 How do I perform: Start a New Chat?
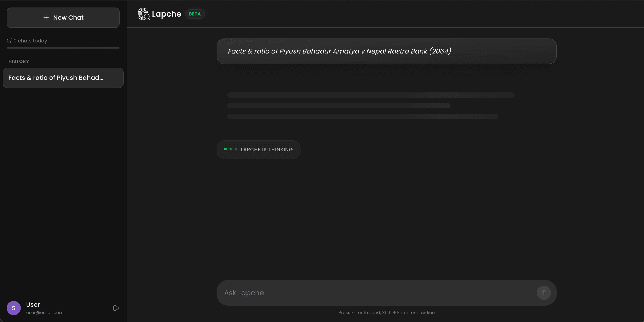[x=63, y=17]
